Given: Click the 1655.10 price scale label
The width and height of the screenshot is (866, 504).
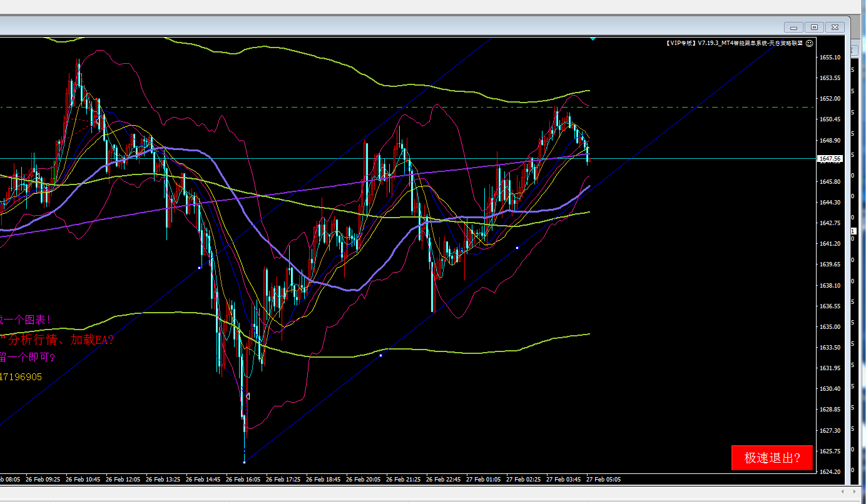Looking at the screenshot, I should coord(829,58).
